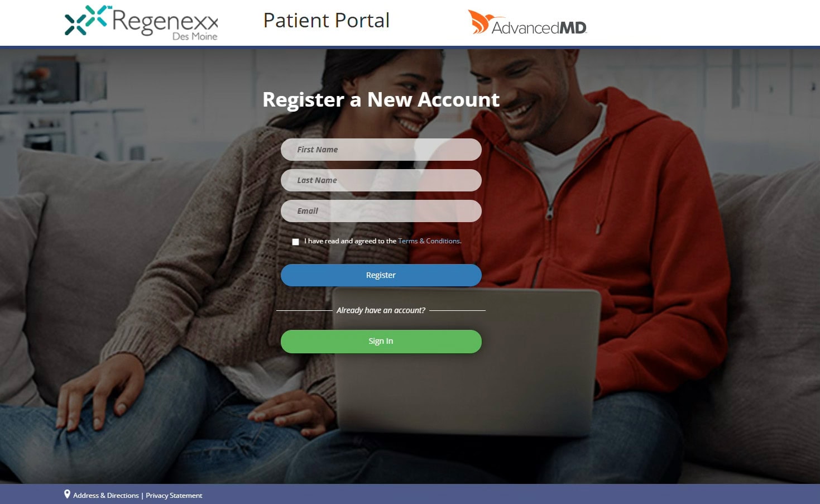Click the 'Already have an account?' text

point(381,310)
